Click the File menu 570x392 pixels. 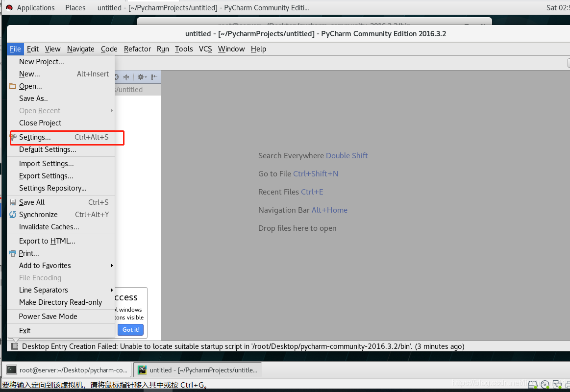coord(15,49)
